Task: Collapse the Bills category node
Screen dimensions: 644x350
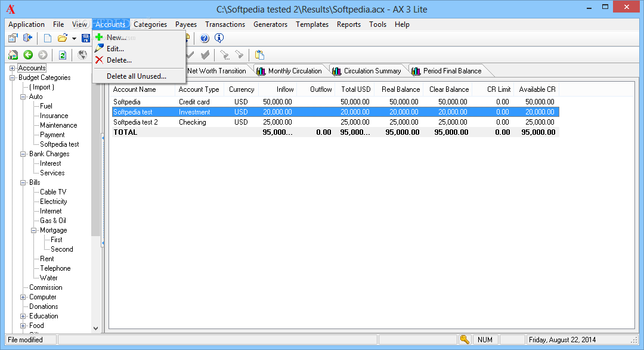Action: coord(23,182)
